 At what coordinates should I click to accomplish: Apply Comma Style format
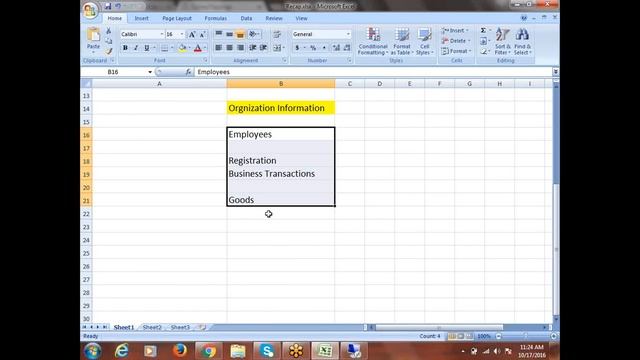[324, 48]
